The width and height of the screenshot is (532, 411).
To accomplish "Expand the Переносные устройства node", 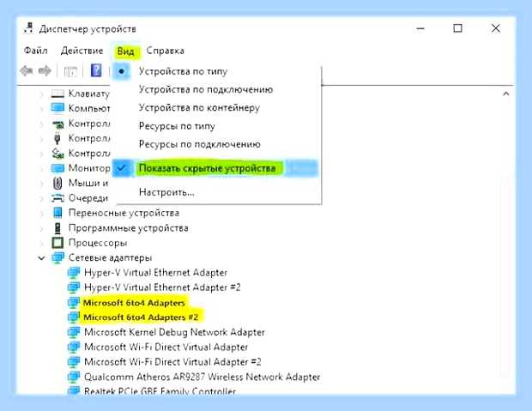I will 41,213.
